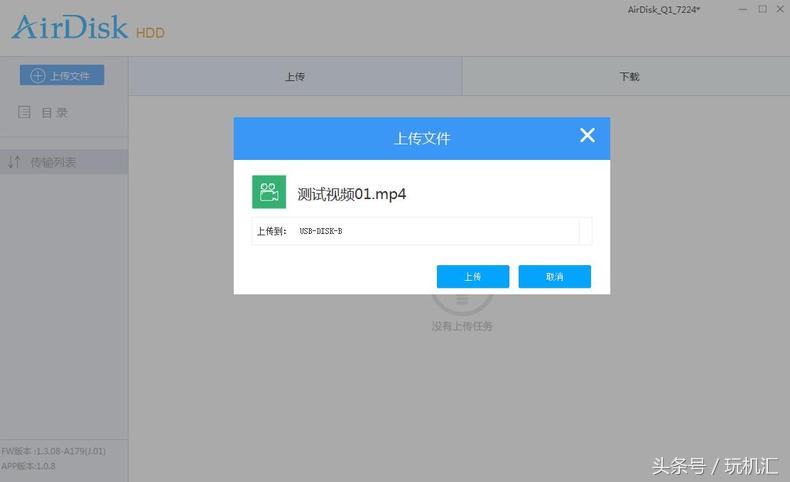Open the 传输列表 transfer list item
Image resolution: width=790 pixels, height=482 pixels.
(64, 162)
